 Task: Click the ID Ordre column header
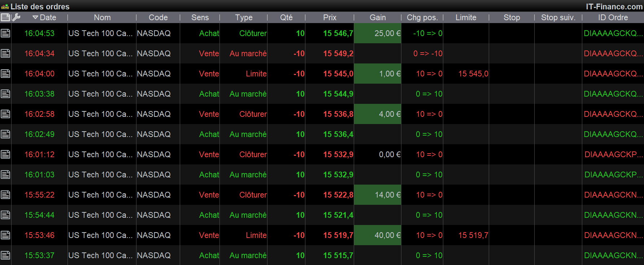coord(613,17)
